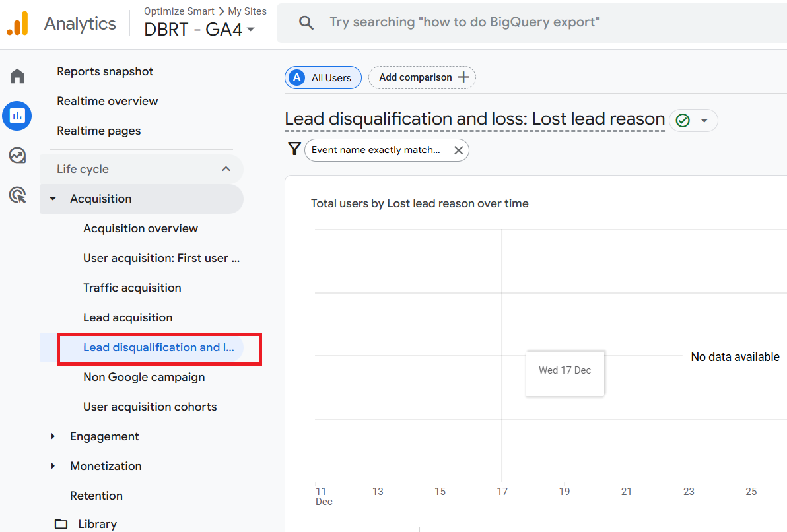
Task: Open the Traffic acquisition report
Action: 132,288
